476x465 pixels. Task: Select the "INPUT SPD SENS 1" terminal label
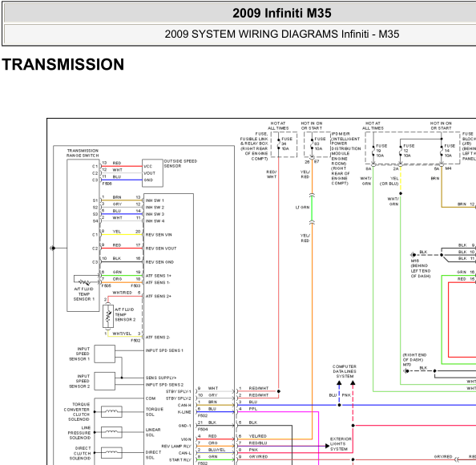click(x=164, y=350)
